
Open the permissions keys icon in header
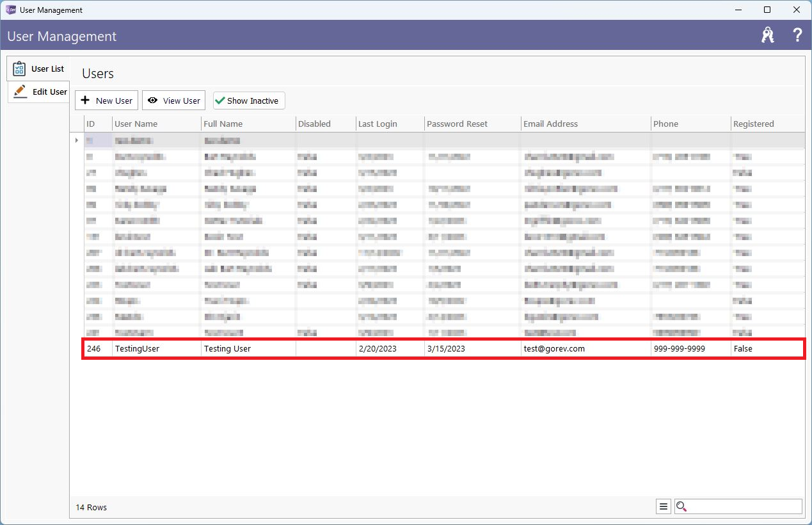click(768, 35)
